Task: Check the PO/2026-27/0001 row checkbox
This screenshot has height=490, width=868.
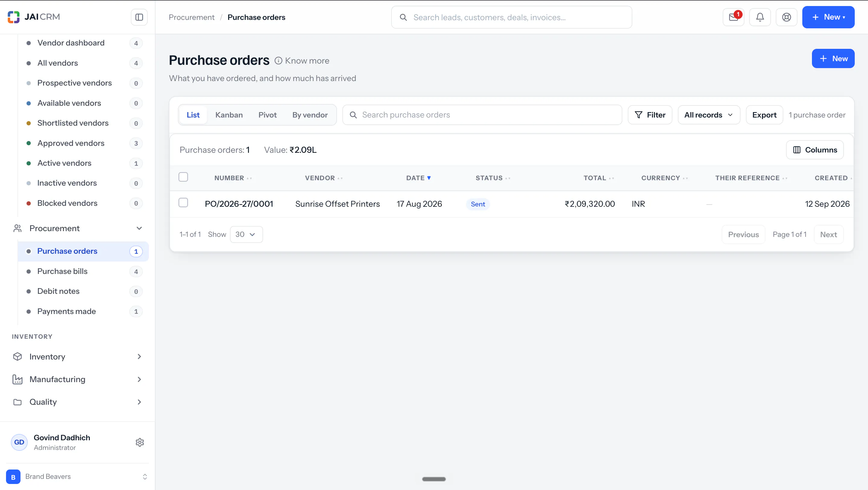Action: tap(183, 203)
